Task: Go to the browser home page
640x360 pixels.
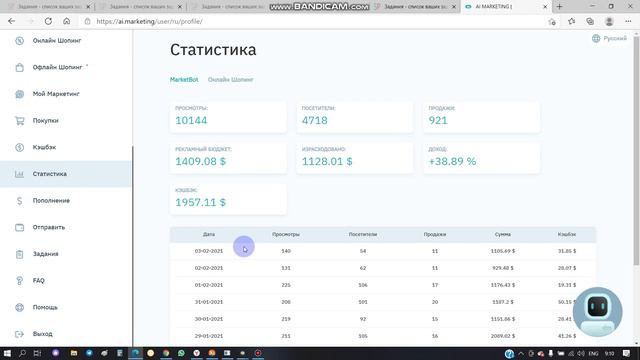Action: (x=67, y=21)
